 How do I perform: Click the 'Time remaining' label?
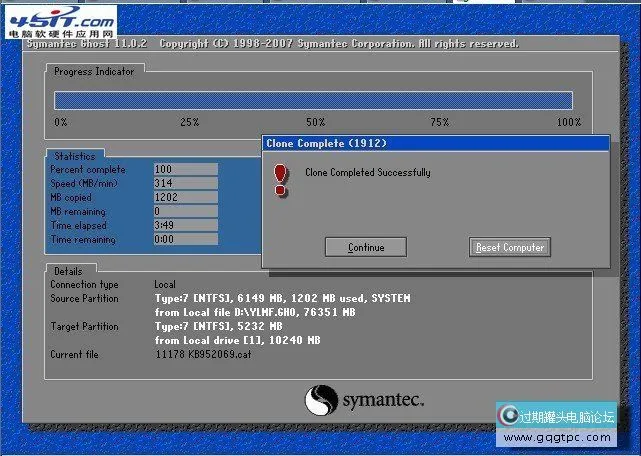point(83,239)
